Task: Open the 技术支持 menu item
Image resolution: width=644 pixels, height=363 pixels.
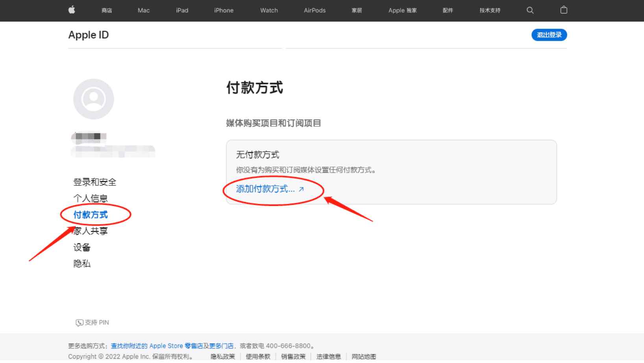Action: tap(489, 10)
